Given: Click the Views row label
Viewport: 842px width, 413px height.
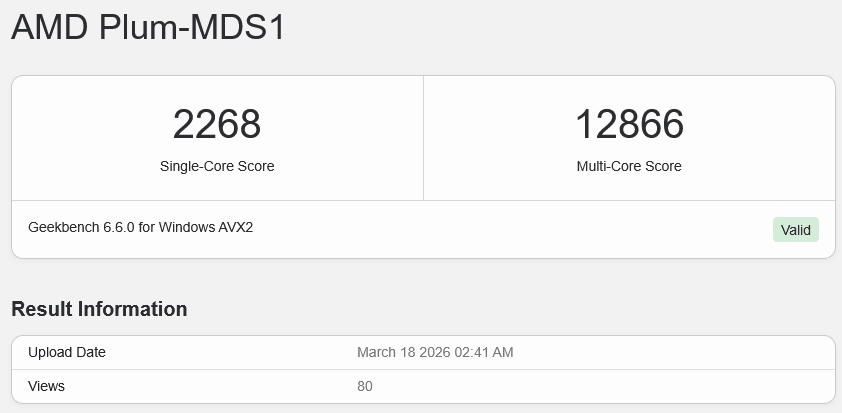Looking at the screenshot, I should [46, 385].
